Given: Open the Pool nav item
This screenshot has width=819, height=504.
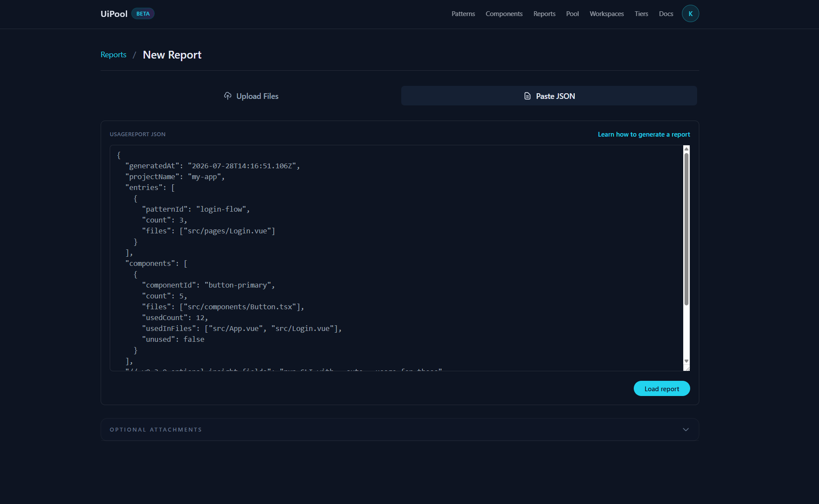Looking at the screenshot, I should [x=572, y=14].
